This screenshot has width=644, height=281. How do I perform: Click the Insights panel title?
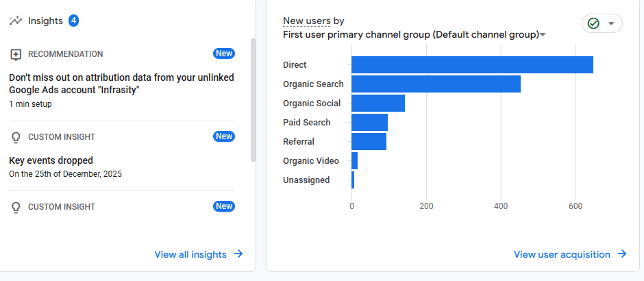click(45, 21)
